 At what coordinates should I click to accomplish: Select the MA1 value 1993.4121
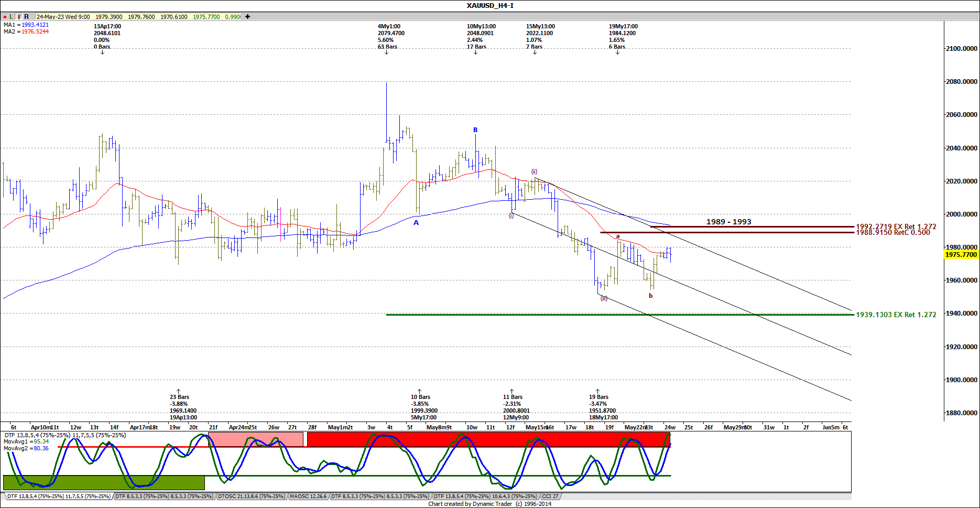tap(35, 25)
